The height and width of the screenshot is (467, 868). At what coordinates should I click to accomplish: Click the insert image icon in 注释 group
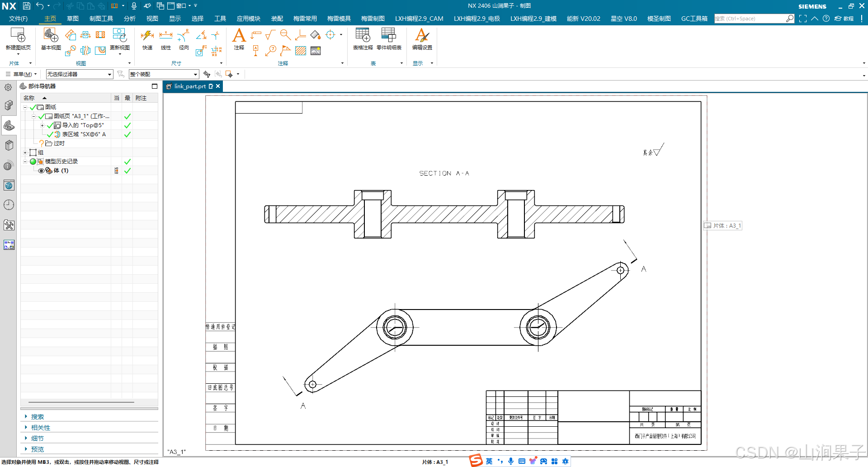pos(316,51)
